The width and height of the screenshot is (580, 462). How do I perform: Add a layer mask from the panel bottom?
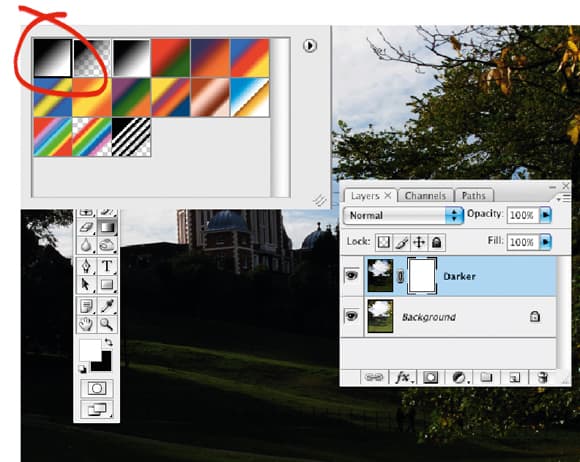click(430, 377)
